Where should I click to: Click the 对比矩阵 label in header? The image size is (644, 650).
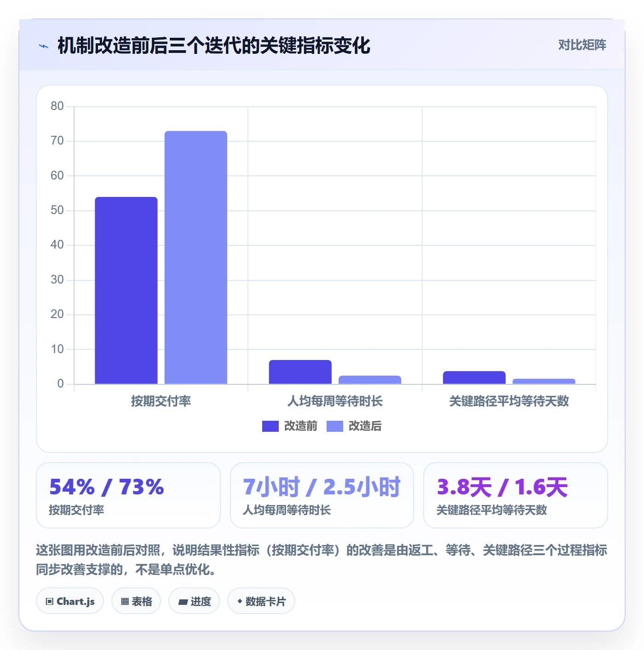(582, 45)
